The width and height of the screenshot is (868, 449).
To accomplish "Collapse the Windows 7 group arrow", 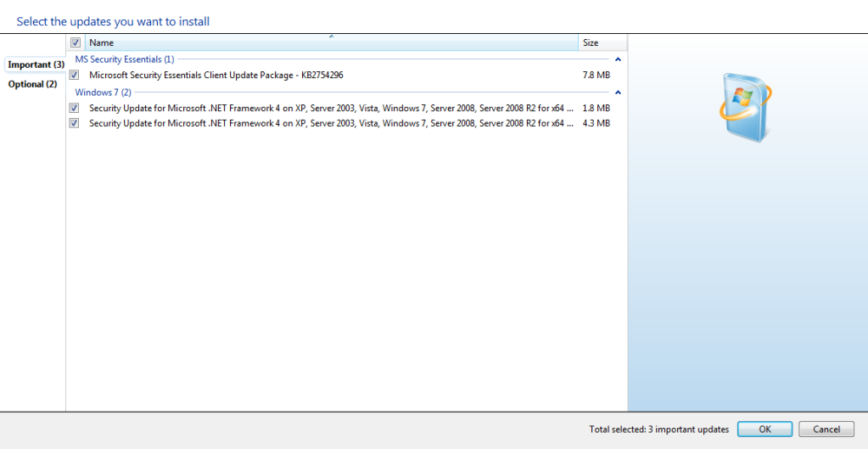I will tap(619, 93).
